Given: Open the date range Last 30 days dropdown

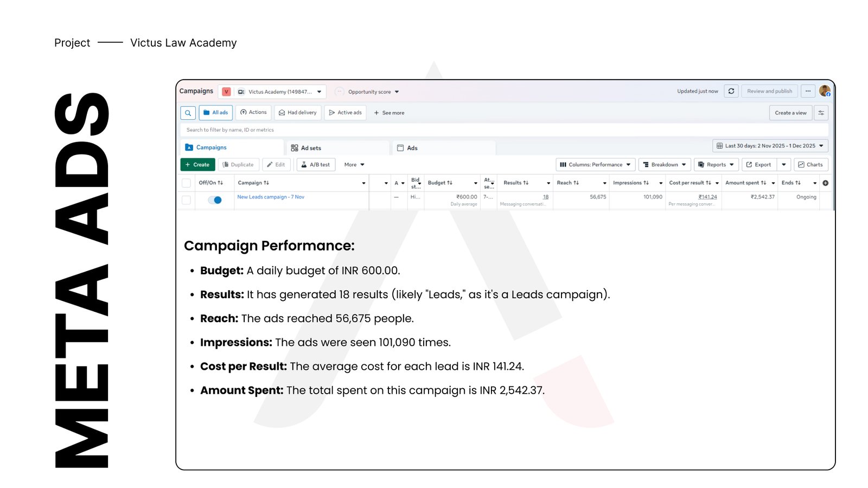Looking at the screenshot, I should coord(770,146).
